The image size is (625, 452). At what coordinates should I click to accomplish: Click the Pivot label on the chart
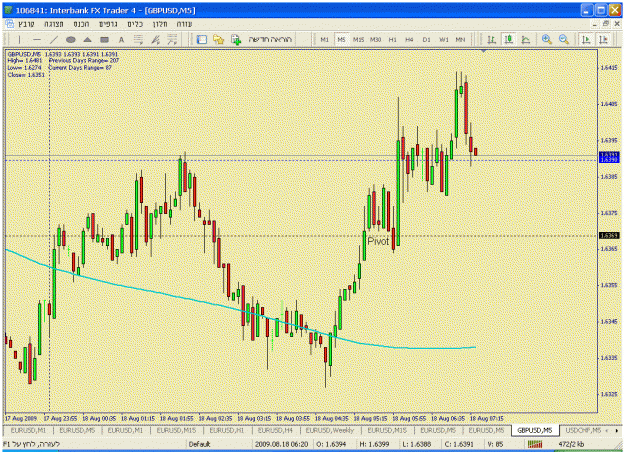[x=377, y=241]
